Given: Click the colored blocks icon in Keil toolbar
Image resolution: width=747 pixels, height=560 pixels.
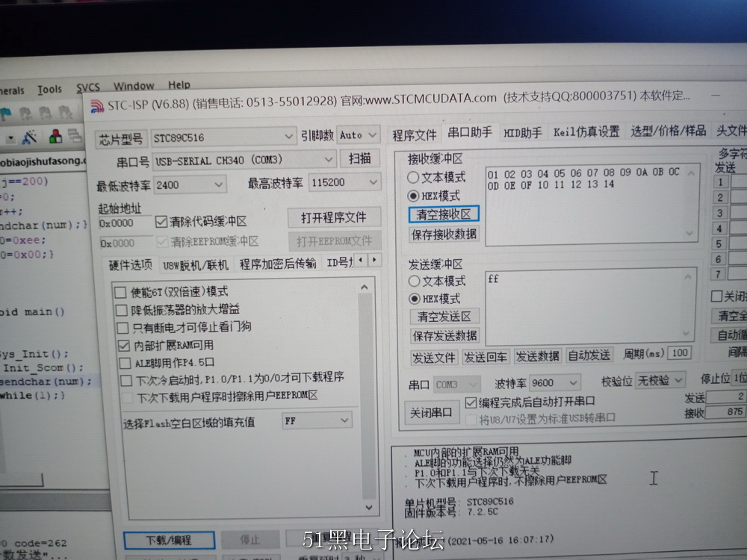Looking at the screenshot, I should [x=56, y=137].
